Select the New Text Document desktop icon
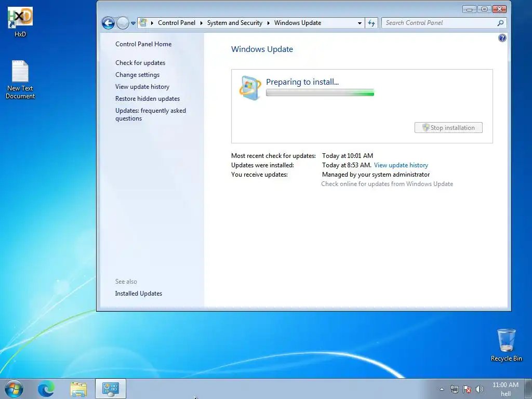 pos(20,79)
